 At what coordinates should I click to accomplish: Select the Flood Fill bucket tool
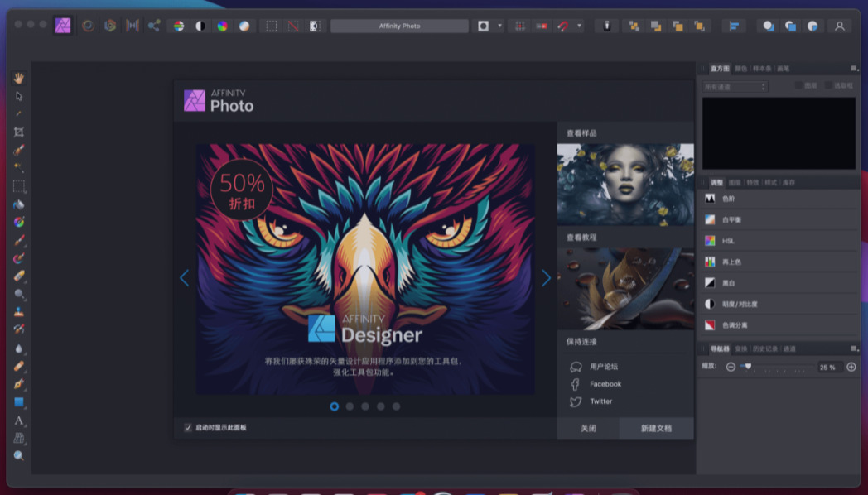pos(19,204)
